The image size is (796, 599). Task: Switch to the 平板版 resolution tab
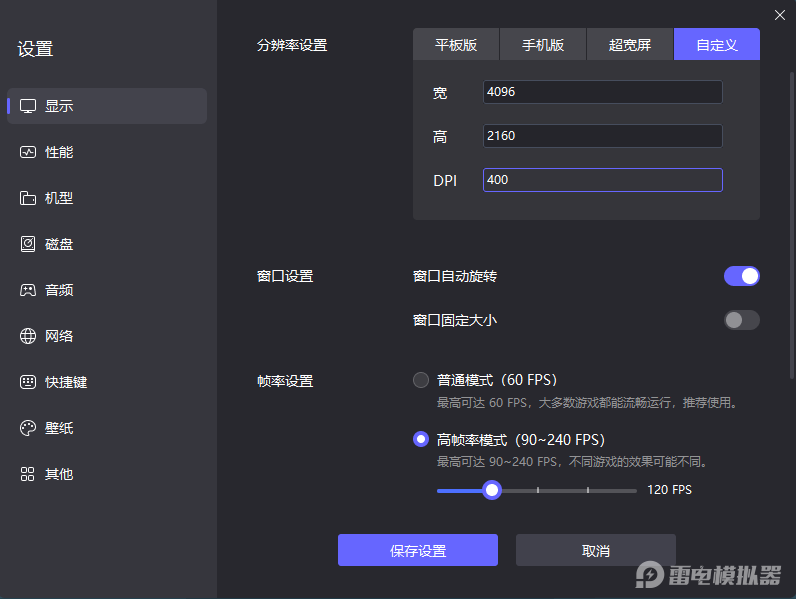point(456,45)
